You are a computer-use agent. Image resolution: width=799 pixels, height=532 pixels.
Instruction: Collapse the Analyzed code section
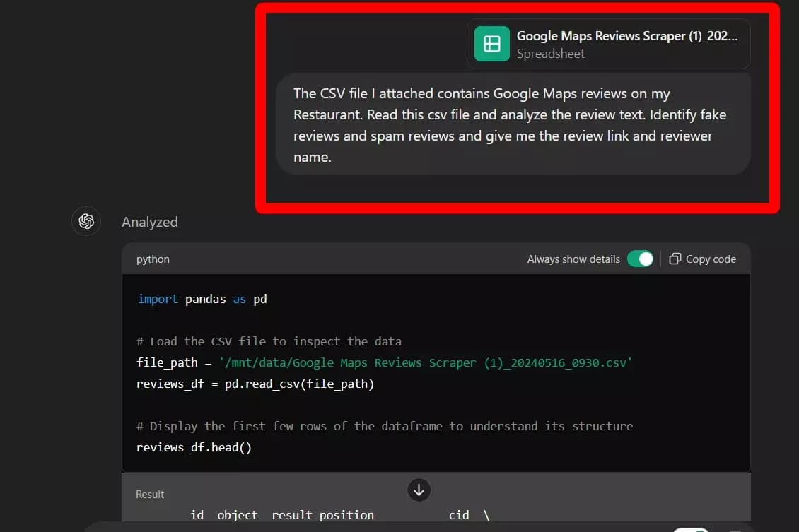pyautogui.click(x=149, y=222)
